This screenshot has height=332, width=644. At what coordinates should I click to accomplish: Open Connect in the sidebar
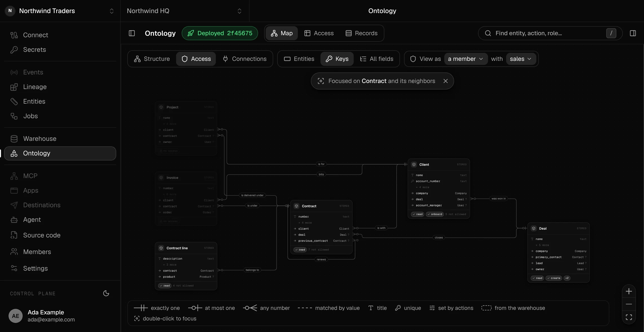pyautogui.click(x=60, y=35)
